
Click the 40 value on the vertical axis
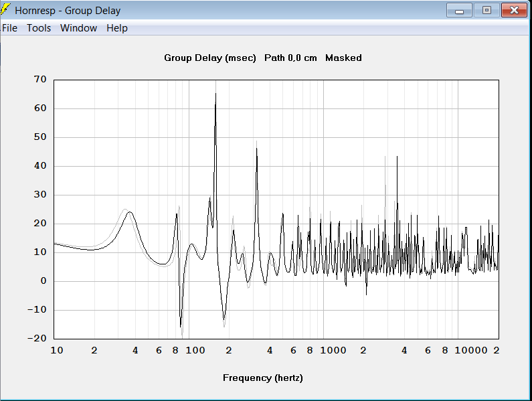tap(40, 166)
